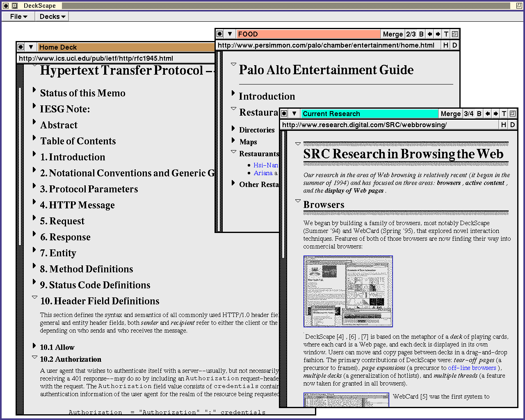
Task: Click Merge in the FOOD deck
Action: coord(393,34)
